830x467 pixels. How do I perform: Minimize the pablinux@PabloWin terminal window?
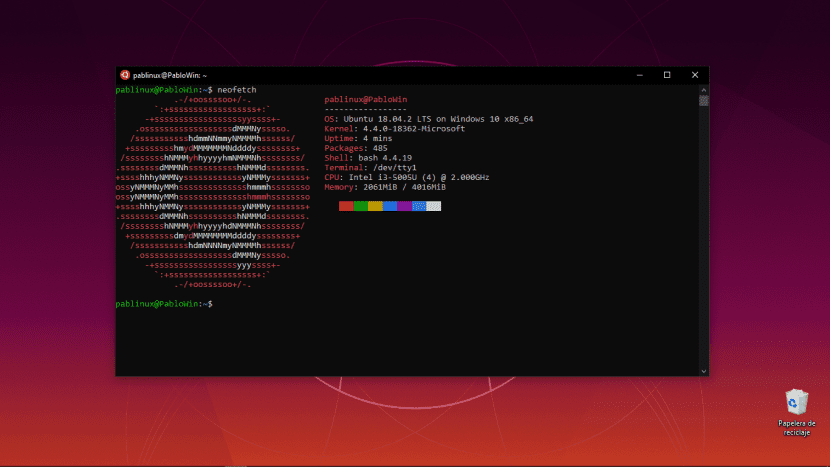(x=639, y=75)
